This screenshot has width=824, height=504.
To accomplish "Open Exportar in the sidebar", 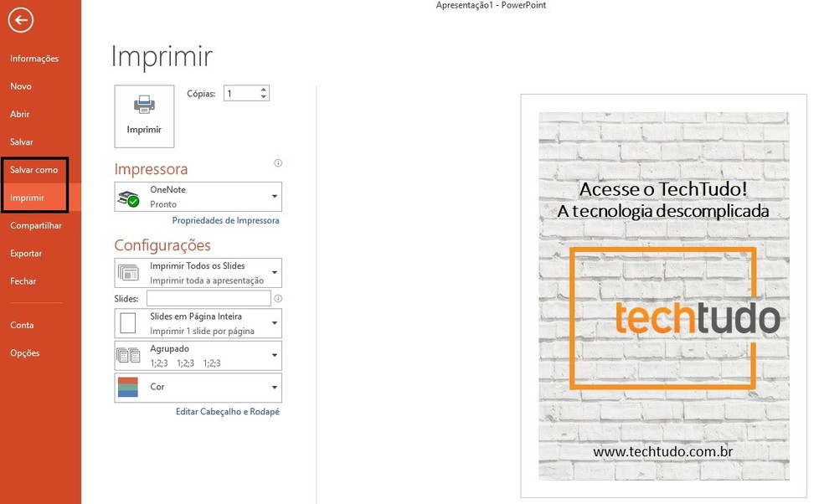I will [26, 254].
